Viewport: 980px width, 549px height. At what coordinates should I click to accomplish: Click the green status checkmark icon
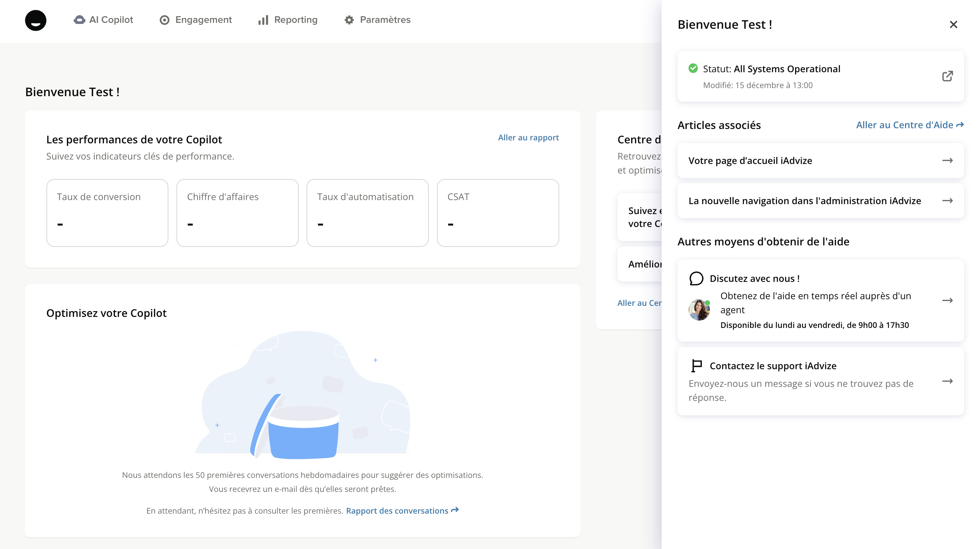pos(693,69)
